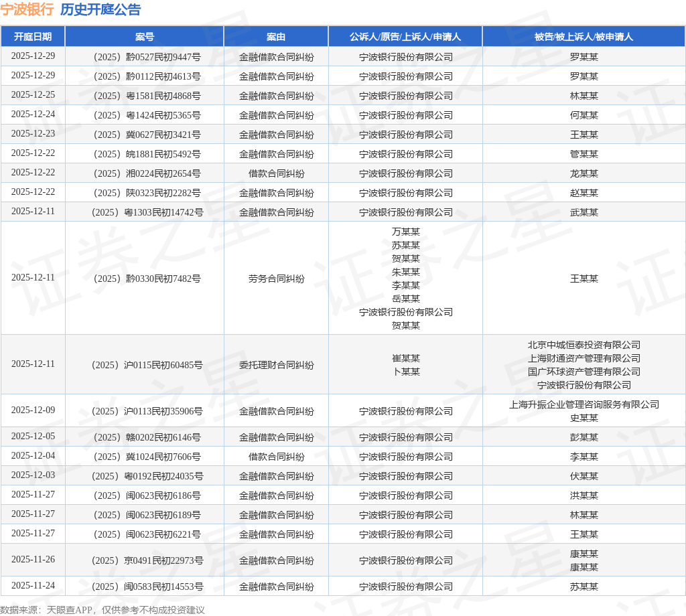The height and width of the screenshot is (616, 686).
Task: Click 借款合同纠纷 in the 冀1024 row
Action: pos(276,457)
